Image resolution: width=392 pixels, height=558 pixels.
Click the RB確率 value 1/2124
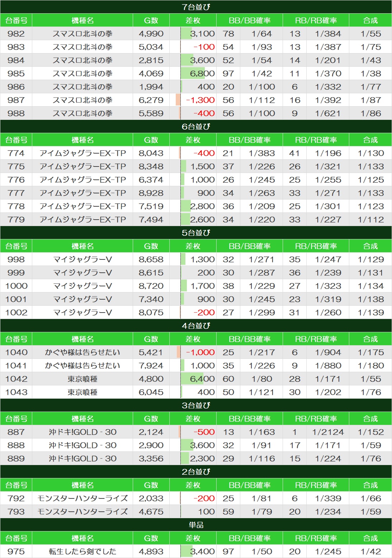pos(328,432)
